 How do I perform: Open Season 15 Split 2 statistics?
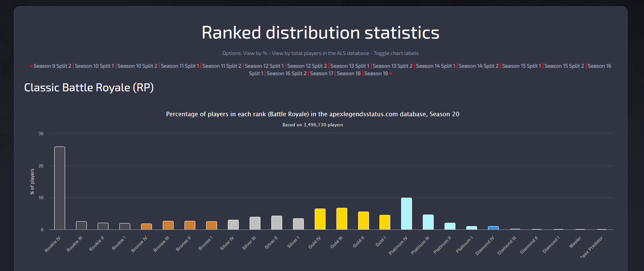click(x=564, y=66)
